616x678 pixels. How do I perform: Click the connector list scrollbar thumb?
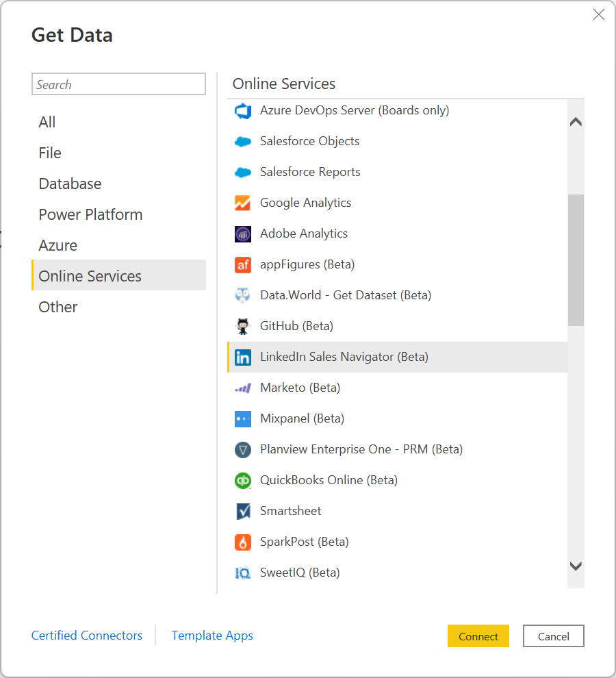coord(576,260)
